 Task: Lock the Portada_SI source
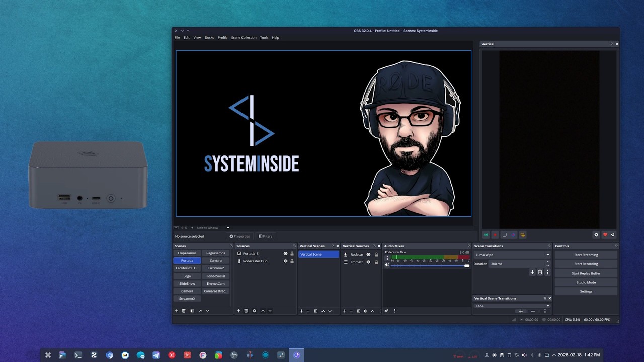(292, 254)
